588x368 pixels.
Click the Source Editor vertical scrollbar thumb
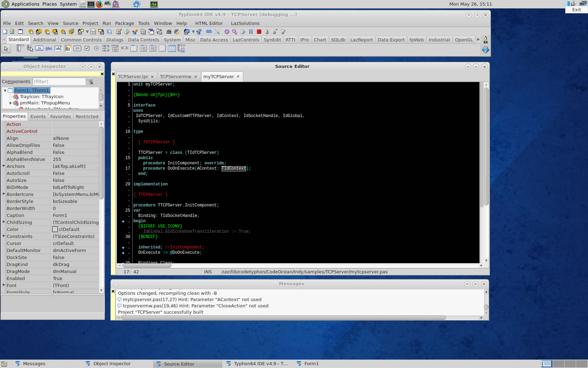[x=486, y=146]
